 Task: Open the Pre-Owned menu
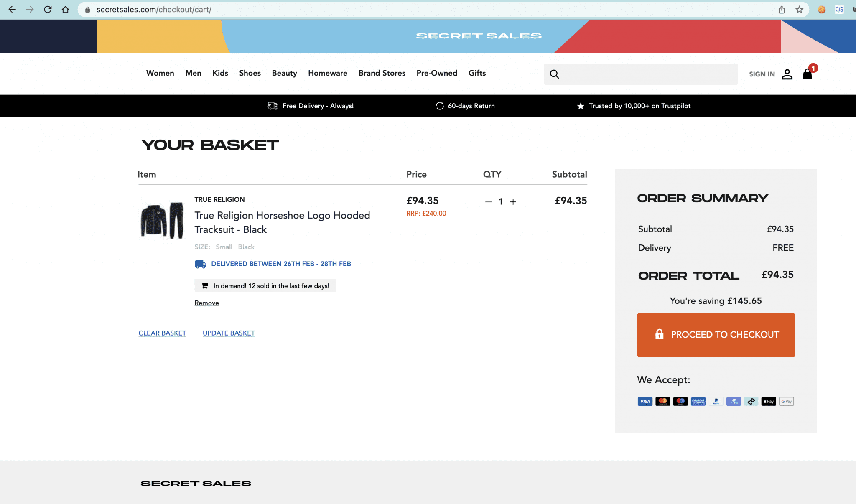pyautogui.click(x=437, y=73)
